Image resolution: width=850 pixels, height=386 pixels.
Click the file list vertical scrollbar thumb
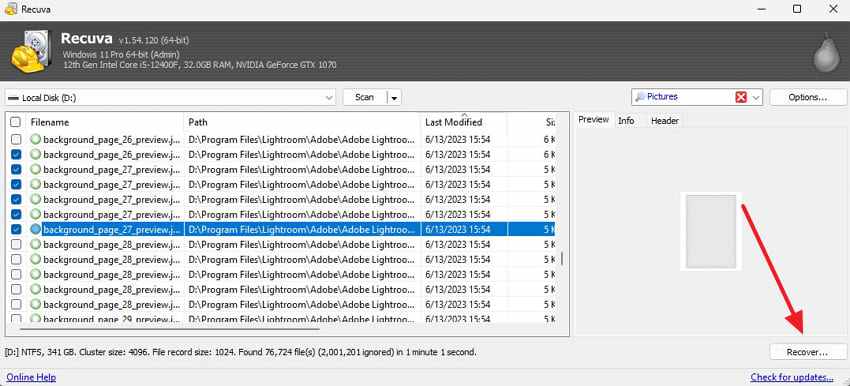tap(562, 258)
